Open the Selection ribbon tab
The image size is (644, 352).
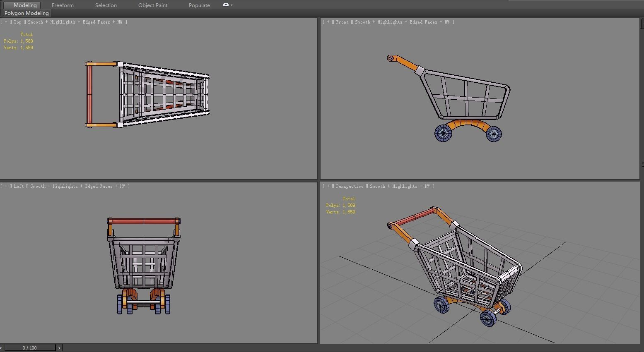[106, 5]
